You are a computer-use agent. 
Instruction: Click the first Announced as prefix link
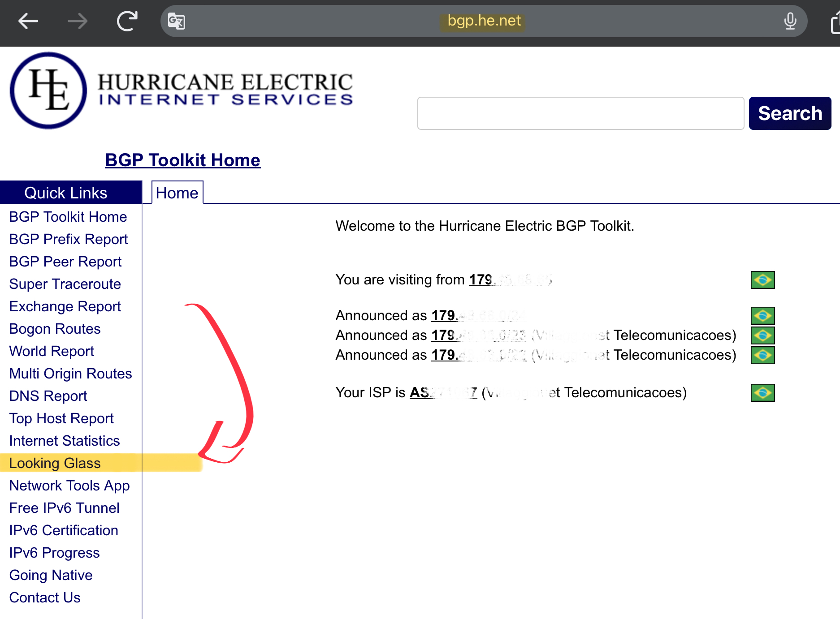pos(478,316)
